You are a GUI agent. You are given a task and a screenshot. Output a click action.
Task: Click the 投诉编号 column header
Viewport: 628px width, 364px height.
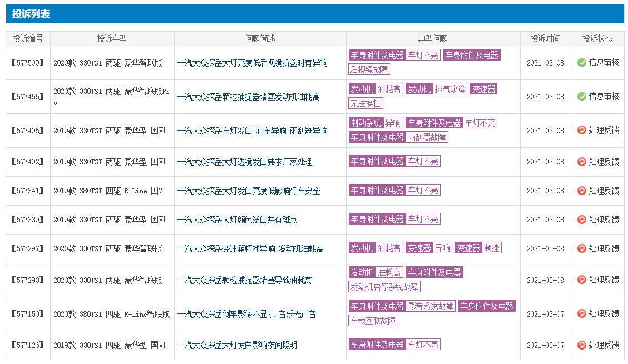coord(28,38)
